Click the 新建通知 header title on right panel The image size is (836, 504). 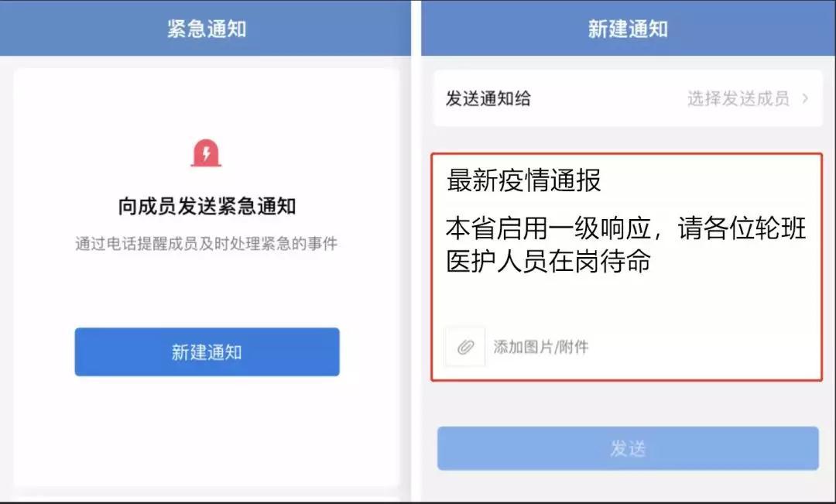tap(628, 29)
